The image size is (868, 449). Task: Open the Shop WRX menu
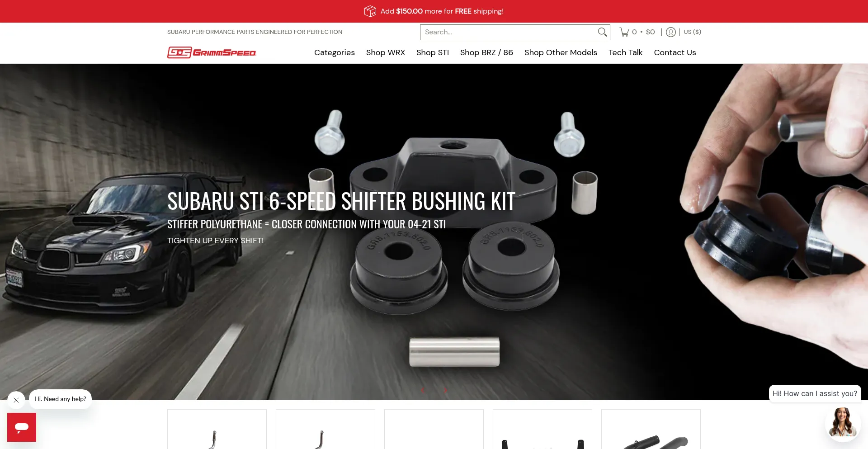pos(386,52)
